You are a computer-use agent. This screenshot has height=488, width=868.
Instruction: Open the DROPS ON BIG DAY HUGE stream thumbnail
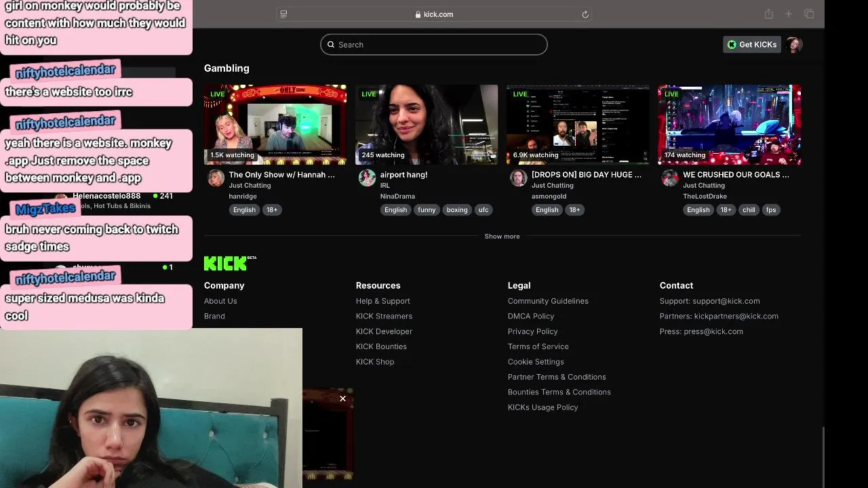pyautogui.click(x=578, y=125)
